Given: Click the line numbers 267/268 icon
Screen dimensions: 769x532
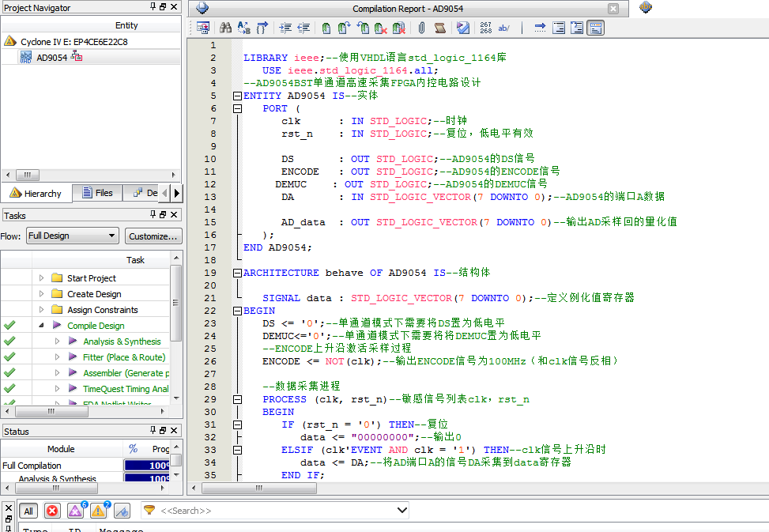Looking at the screenshot, I should [x=485, y=28].
